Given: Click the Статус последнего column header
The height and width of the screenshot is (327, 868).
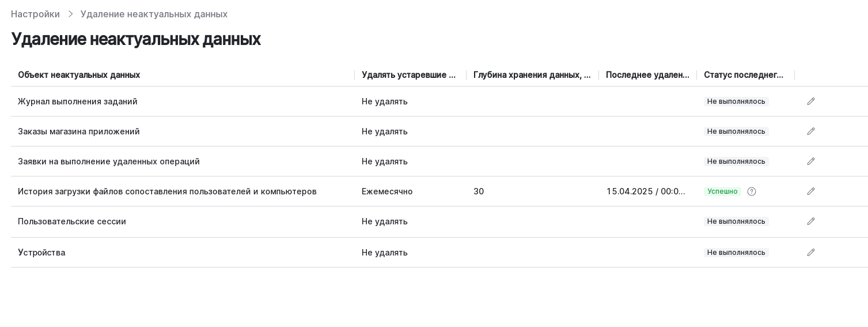Looking at the screenshot, I should click(744, 75).
